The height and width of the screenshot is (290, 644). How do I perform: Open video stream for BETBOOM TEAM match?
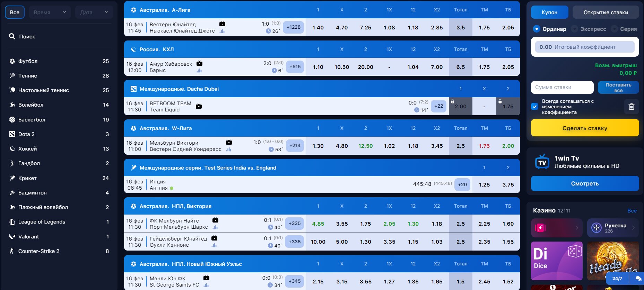point(199,107)
